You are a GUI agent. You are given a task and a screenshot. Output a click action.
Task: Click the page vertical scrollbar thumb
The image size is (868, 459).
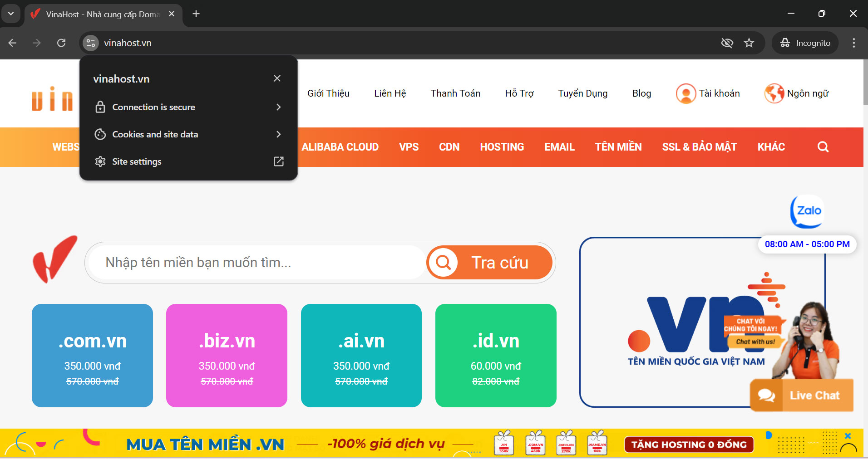(865, 82)
